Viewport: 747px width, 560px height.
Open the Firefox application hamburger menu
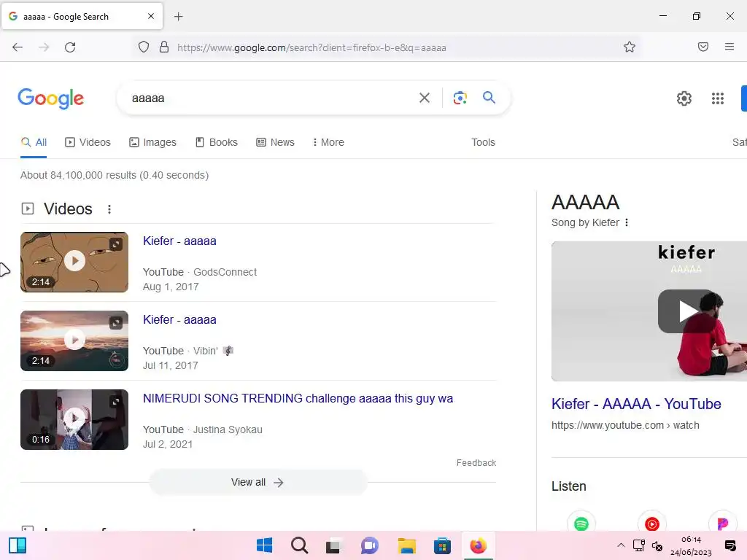coord(729,47)
